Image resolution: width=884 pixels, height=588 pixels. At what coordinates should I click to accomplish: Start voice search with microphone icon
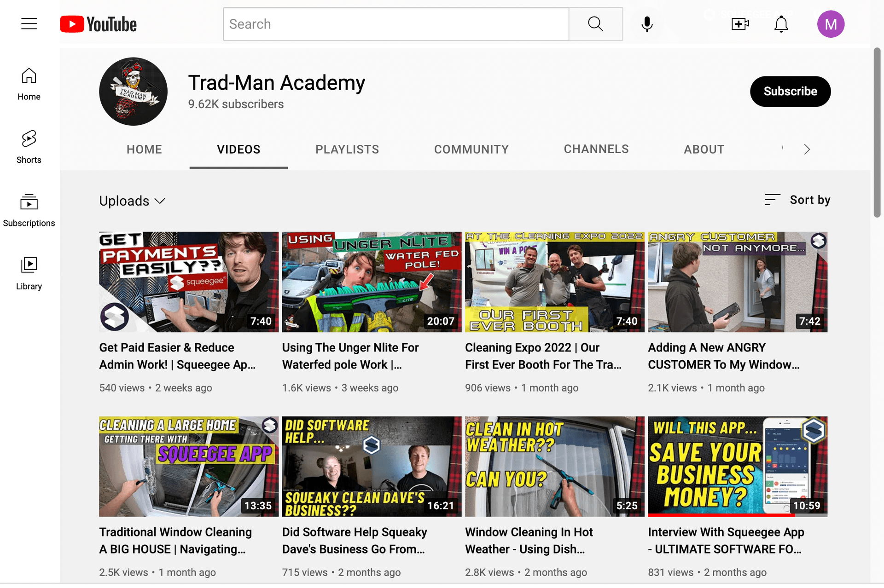pos(647,24)
